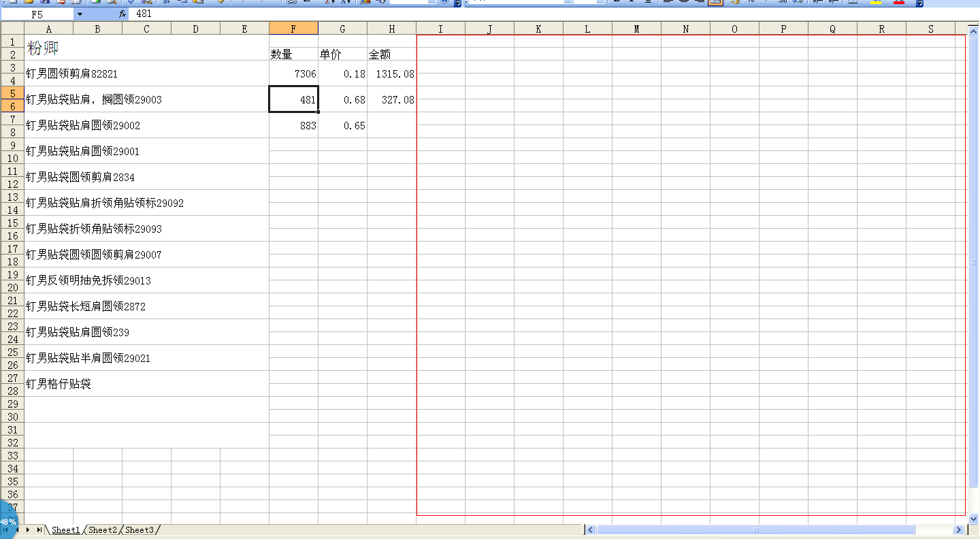Click the red Font Color icon
Viewport: 980px width, 539px height.
[898, 2]
